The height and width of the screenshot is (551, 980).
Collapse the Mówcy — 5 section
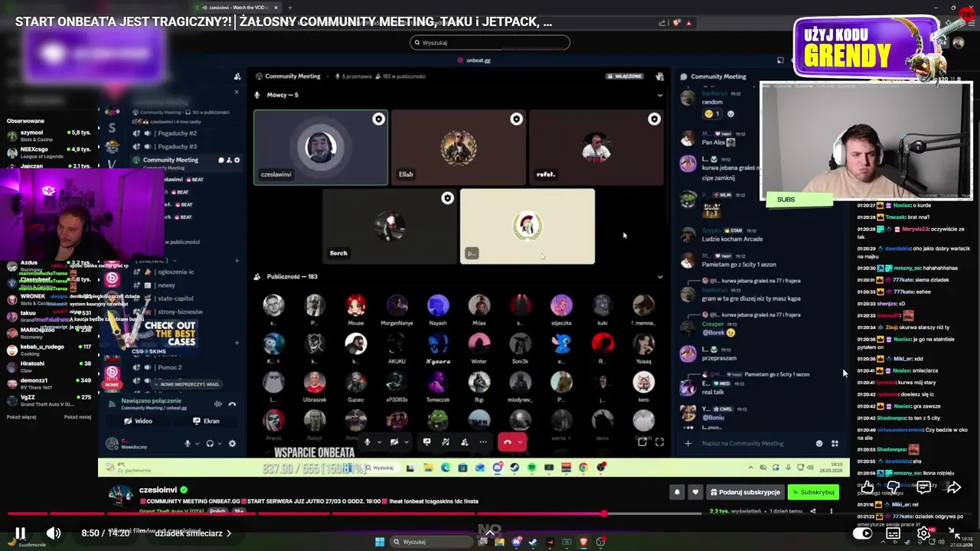tap(660, 95)
